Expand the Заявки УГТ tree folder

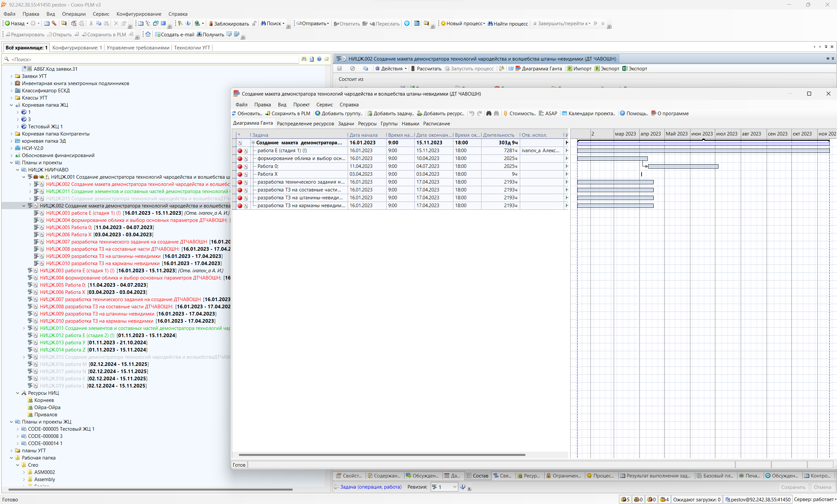(11, 76)
